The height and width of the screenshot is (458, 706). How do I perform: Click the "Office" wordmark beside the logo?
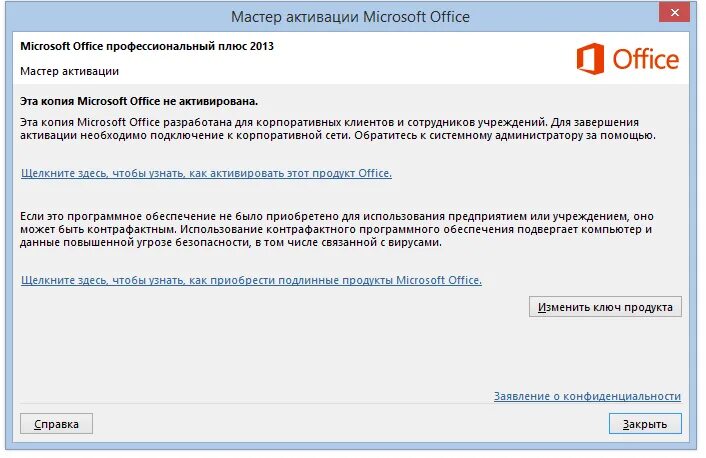tap(645, 59)
